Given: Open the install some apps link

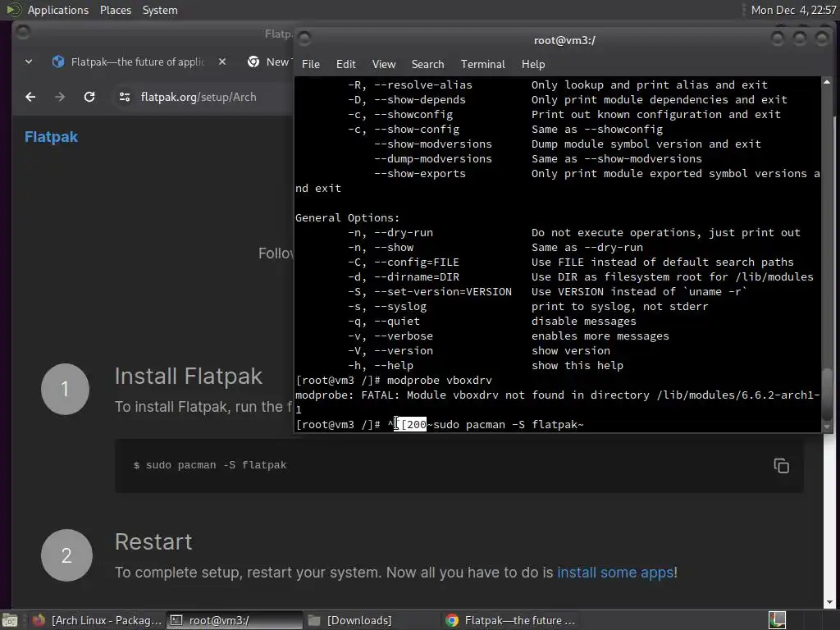Looking at the screenshot, I should (615, 573).
